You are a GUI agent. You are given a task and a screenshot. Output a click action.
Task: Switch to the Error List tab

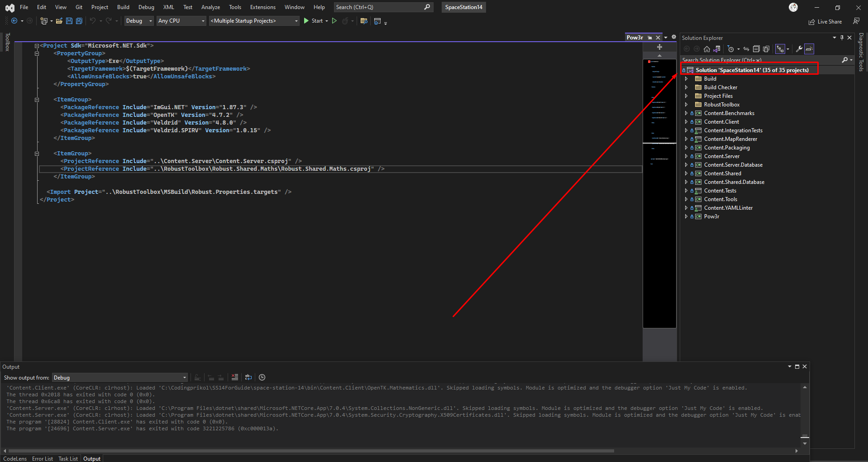43,458
